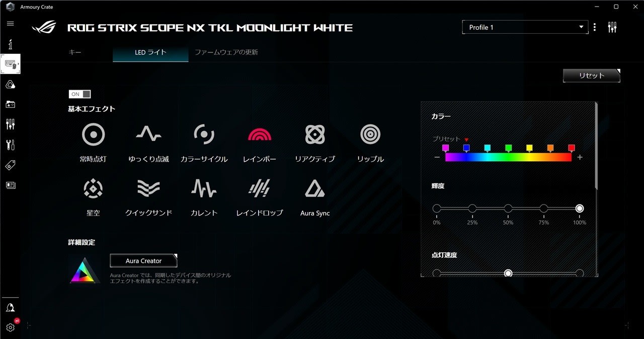This screenshot has width=644, height=339.
Task: Open the price tag deals sidebar icon
Action: coord(10,165)
